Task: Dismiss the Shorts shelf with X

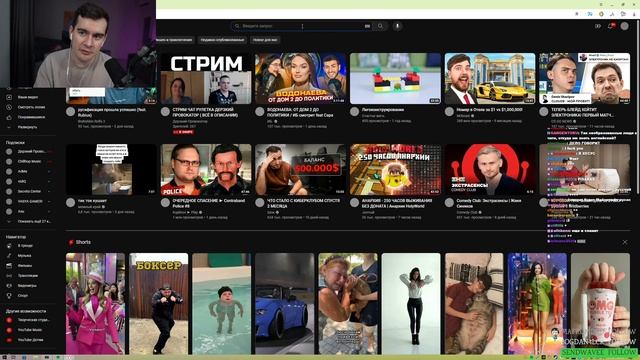Action: tap(624, 242)
